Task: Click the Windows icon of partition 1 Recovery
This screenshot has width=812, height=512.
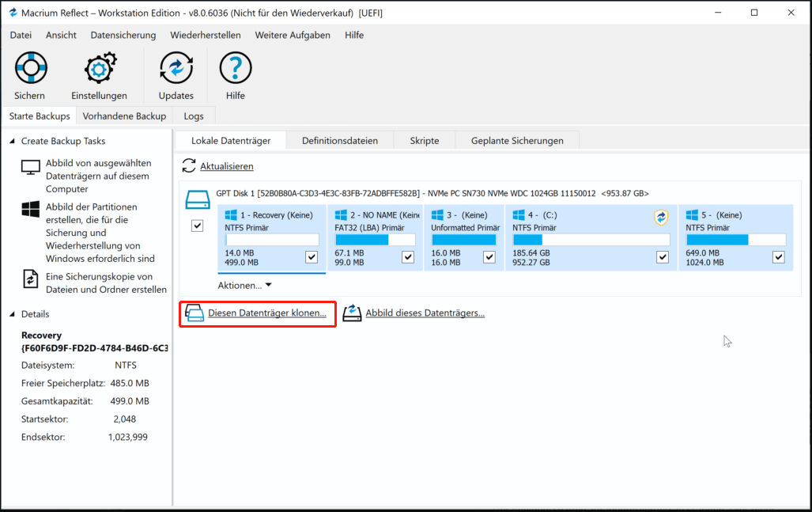Action: pos(231,214)
